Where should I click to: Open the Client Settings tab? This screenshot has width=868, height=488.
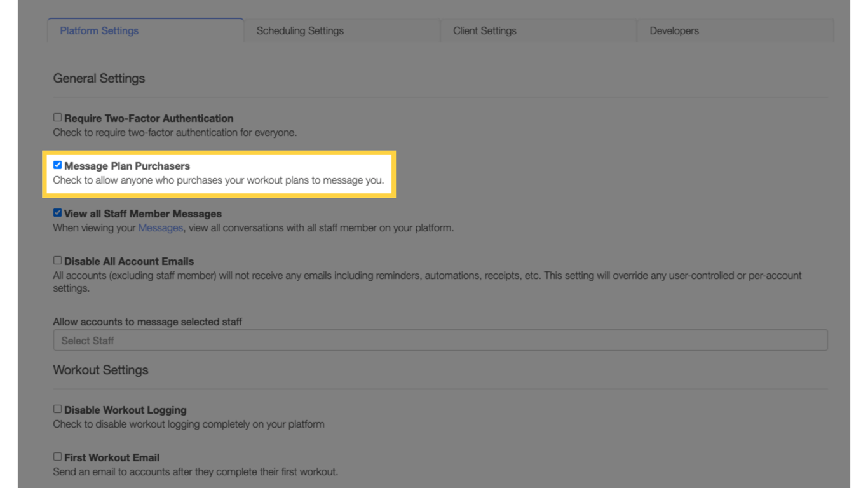coord(484,30)
